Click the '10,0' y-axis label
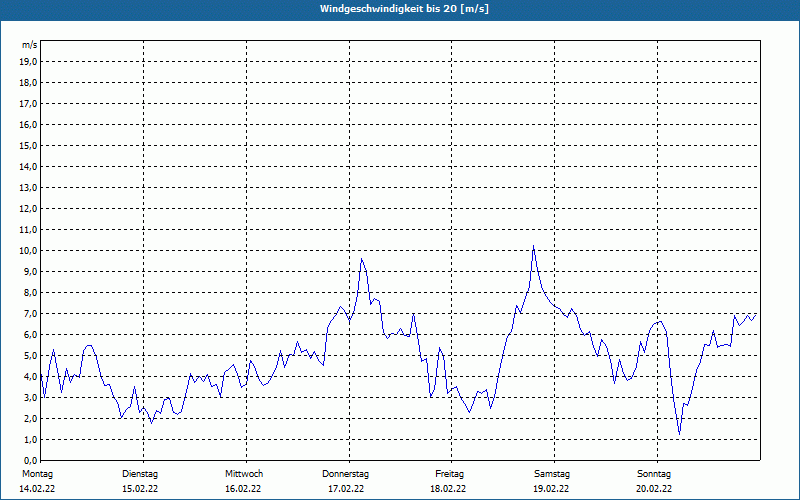 (28, 251)
